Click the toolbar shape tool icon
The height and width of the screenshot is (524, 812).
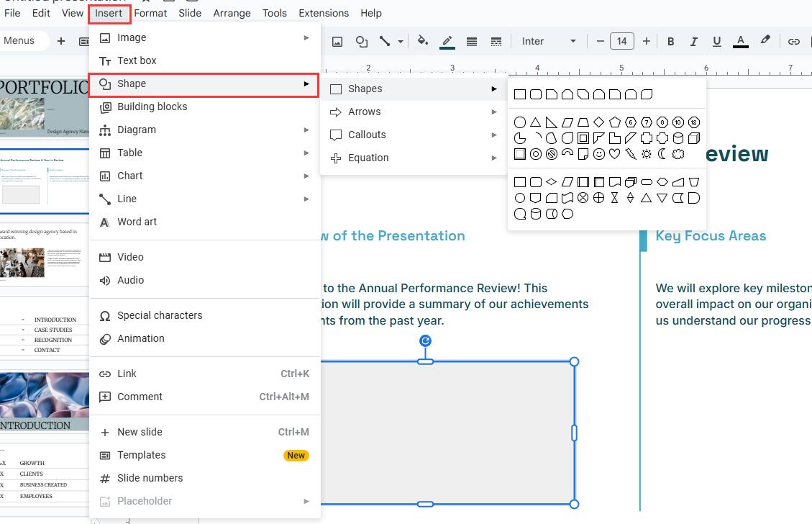(x=362, y=42)
